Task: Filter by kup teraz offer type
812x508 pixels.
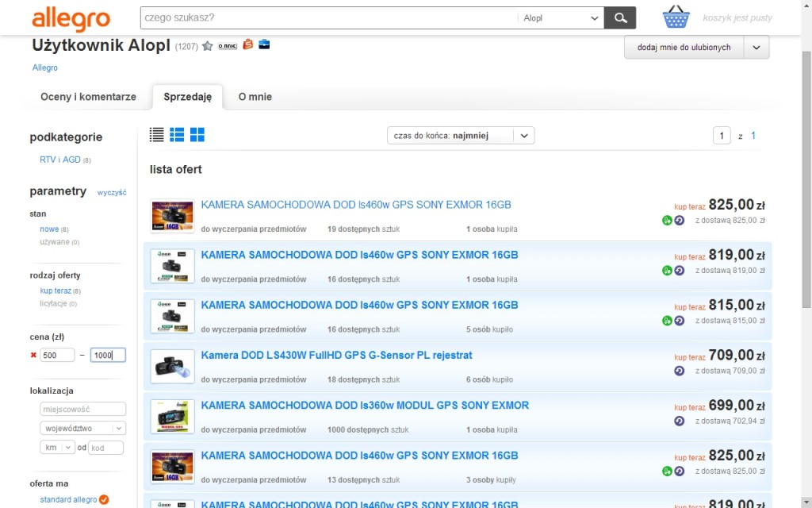Action: [56, 291]
